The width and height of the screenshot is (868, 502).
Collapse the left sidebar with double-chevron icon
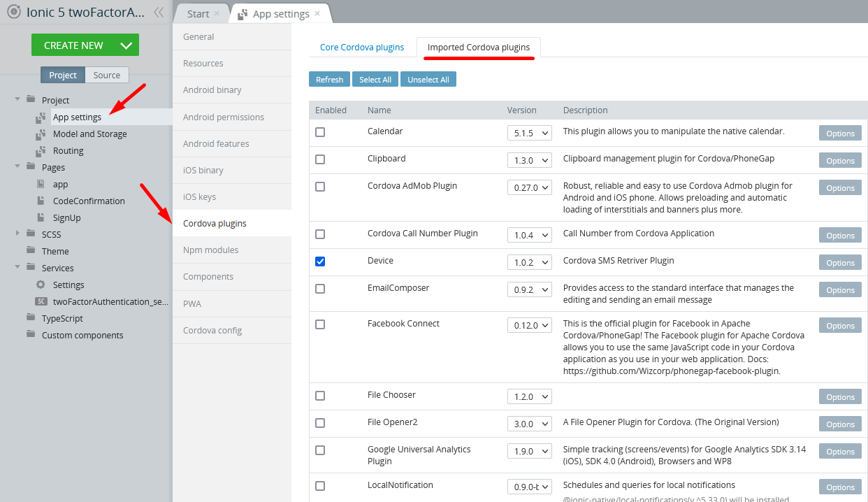click(x=159, y=12)
